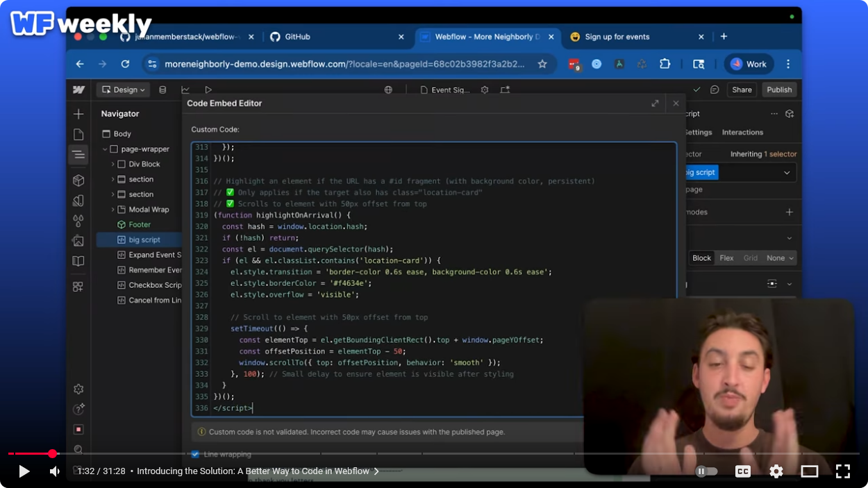The image size is (868, 488).
Task: Open the Variables panel icon
Action: (78, 201)
